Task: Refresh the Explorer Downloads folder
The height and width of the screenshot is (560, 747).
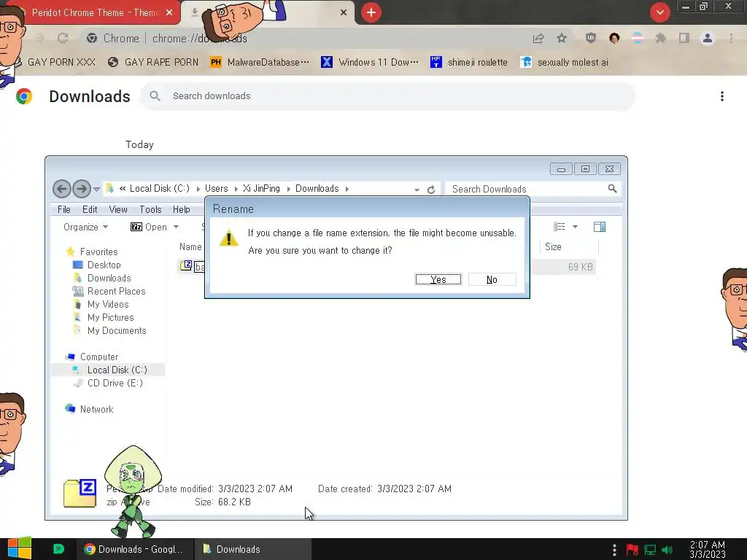Action: 431,190
